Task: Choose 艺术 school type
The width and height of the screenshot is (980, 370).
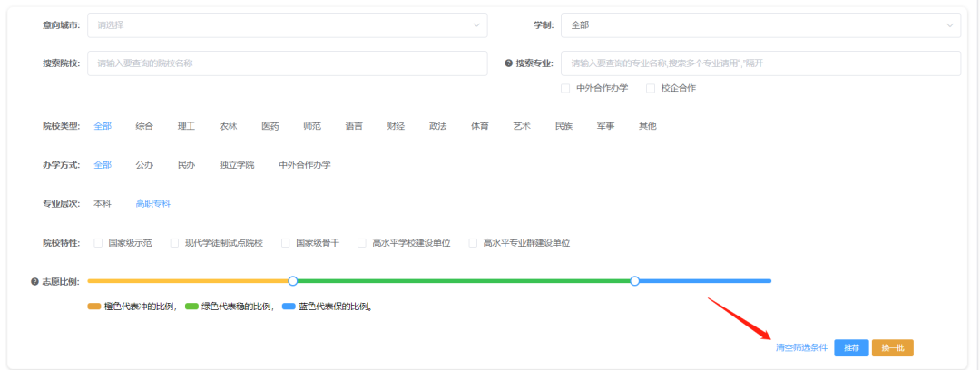Action: coord(522,126)
